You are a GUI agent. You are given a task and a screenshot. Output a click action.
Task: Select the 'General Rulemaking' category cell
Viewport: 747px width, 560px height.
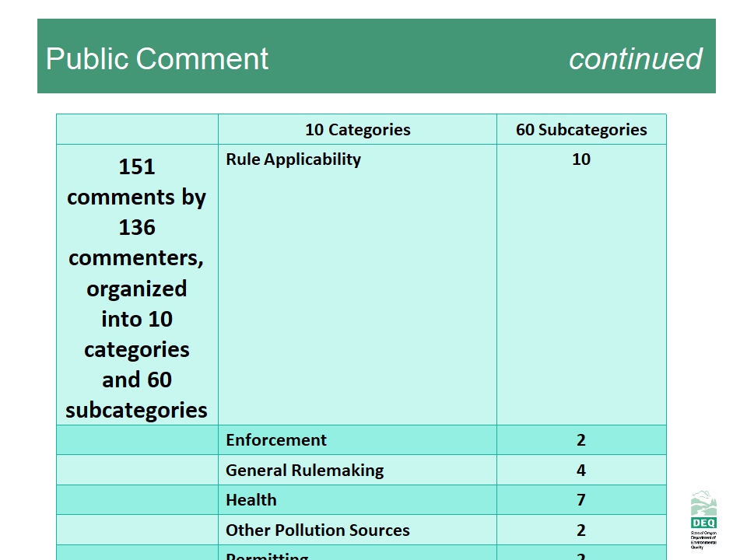(x=304, y=471)
